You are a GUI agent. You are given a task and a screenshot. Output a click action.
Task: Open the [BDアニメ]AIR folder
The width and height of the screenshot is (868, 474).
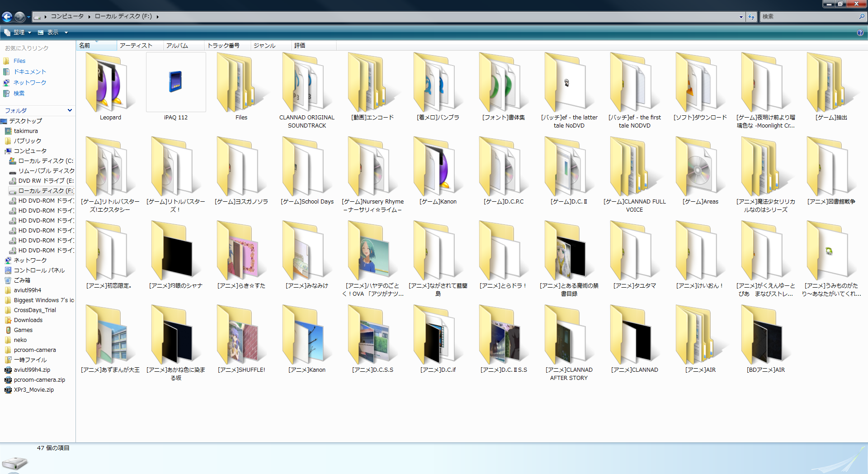click(766, 335)
